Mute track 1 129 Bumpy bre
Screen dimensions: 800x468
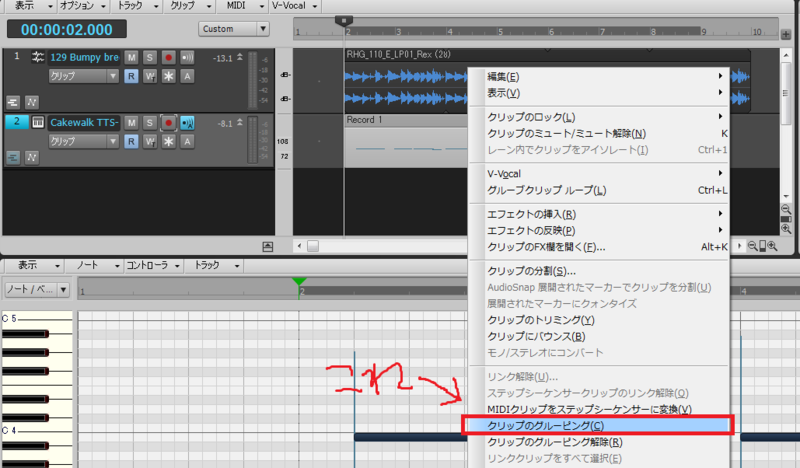pos(131,57)
